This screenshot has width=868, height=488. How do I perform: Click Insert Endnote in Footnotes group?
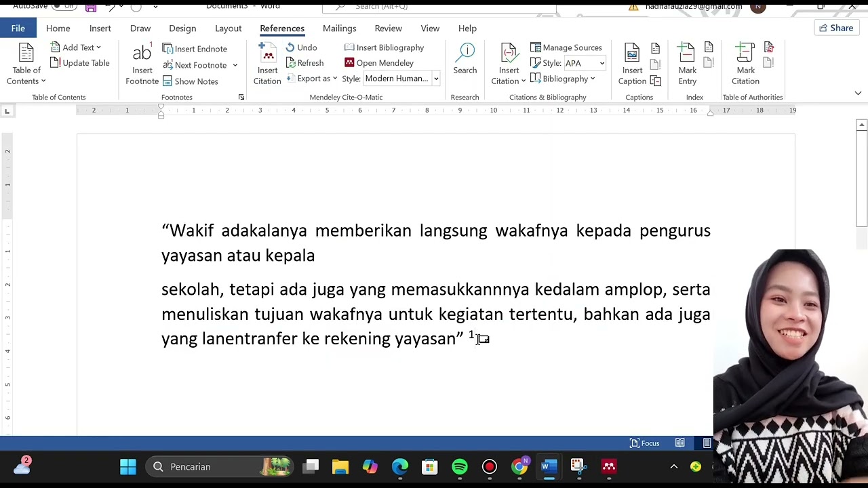pos(195,49)
